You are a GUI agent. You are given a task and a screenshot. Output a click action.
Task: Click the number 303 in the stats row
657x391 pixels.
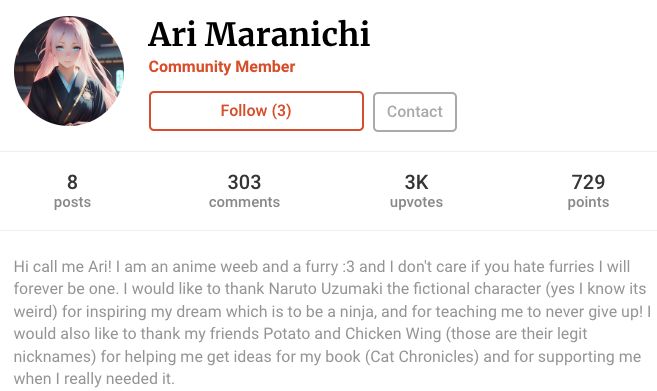pos(244,182)
